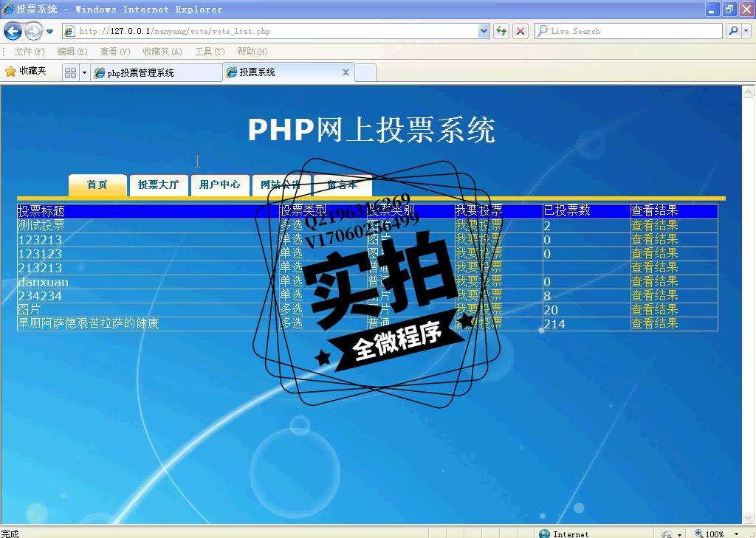Expand the zoom level dropdown arrow
This screenshot has height=538, width=756.
click(736, 534)
